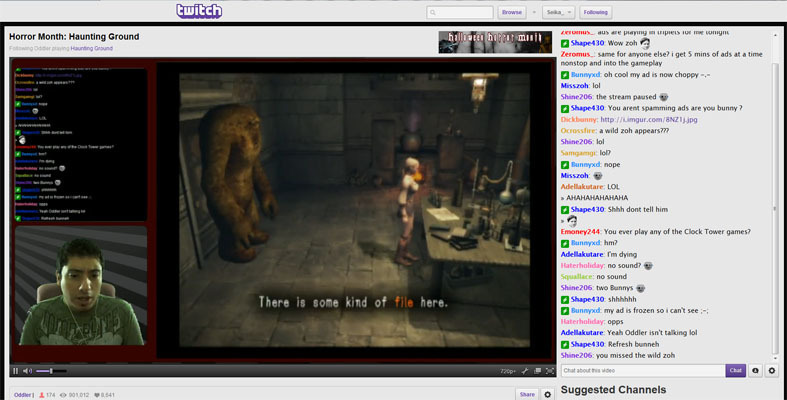Enter fullscreen with the player icon
The width and height of the screenshot is (787, 400).
550,371
